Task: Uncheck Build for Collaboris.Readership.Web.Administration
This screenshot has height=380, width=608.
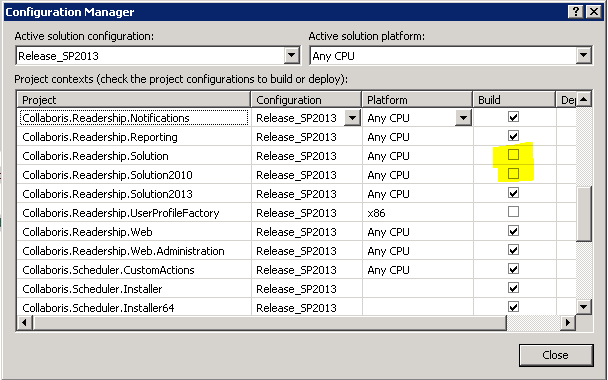Action: pos(513,250)
